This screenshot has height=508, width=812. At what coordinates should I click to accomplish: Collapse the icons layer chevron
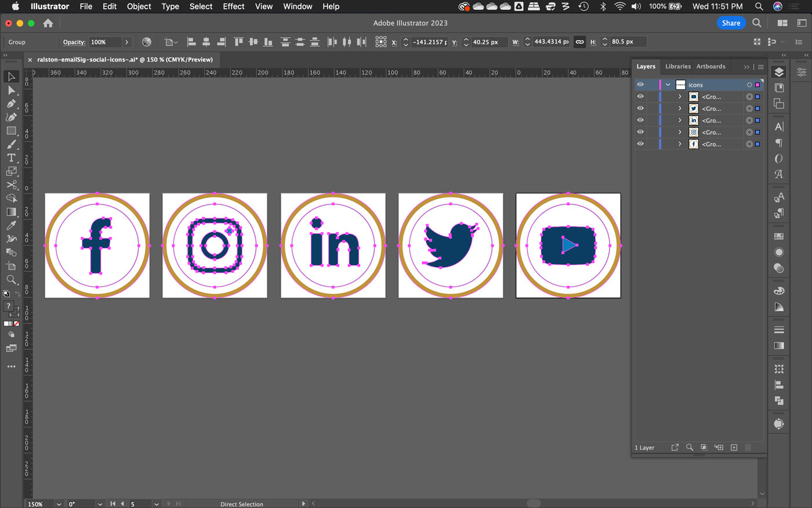[668, 85]
